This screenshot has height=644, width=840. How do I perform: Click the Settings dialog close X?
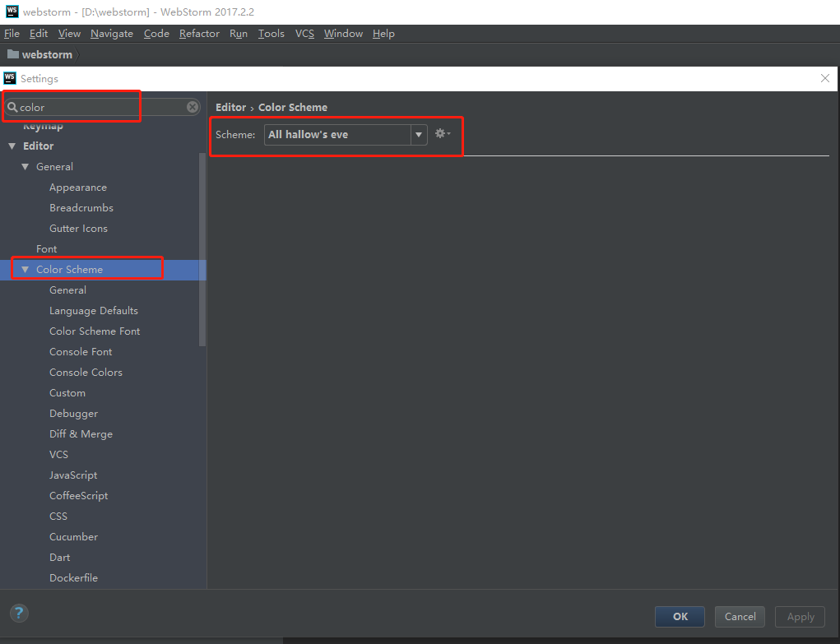point(825,78)
